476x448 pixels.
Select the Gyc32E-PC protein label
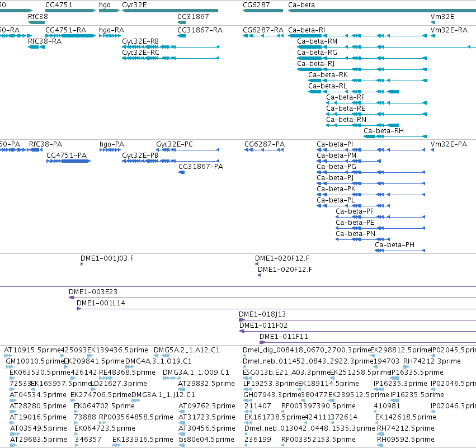175,144
